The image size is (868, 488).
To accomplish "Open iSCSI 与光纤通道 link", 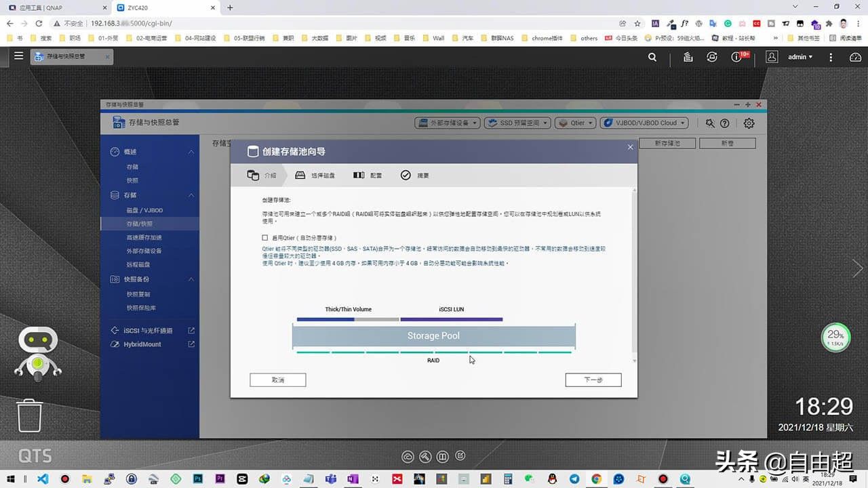I will pyautogui.click(x=148, y=331).
